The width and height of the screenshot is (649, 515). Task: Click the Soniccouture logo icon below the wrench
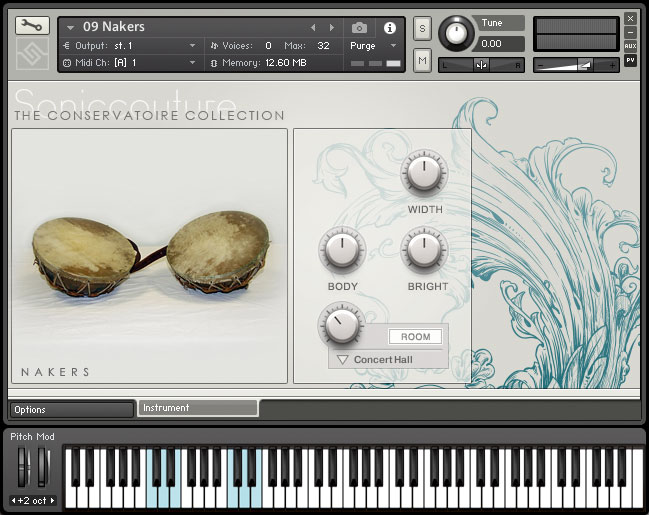click(32, 54)
